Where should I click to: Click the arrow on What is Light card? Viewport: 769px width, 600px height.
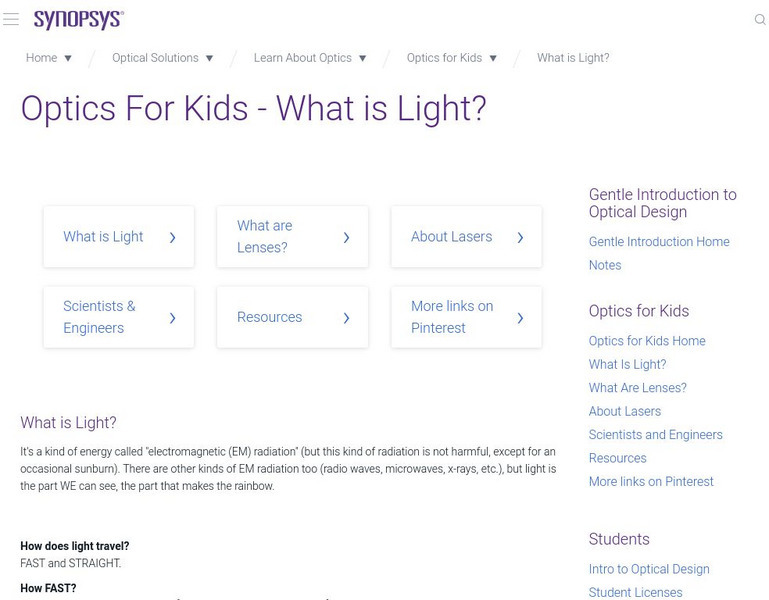click(173, 237)
